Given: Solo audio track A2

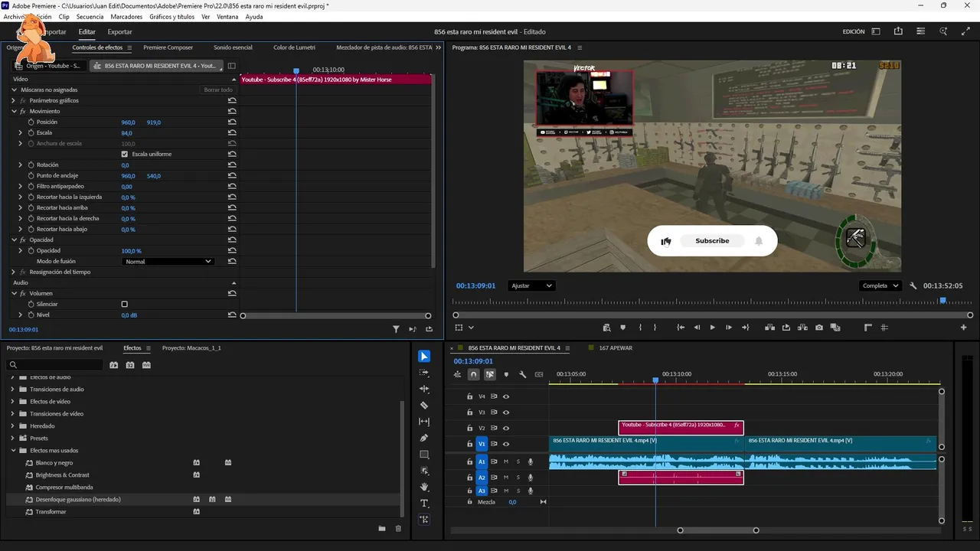Looking at the screenshot, I should (x=518, y=478).
